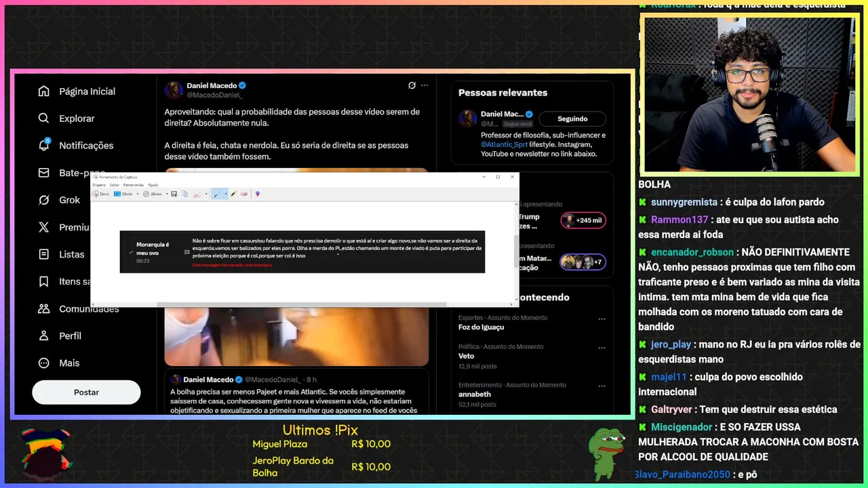Click chat username jero_play
868x488 pixels.
pyautogui.click(x=671, y=344)
